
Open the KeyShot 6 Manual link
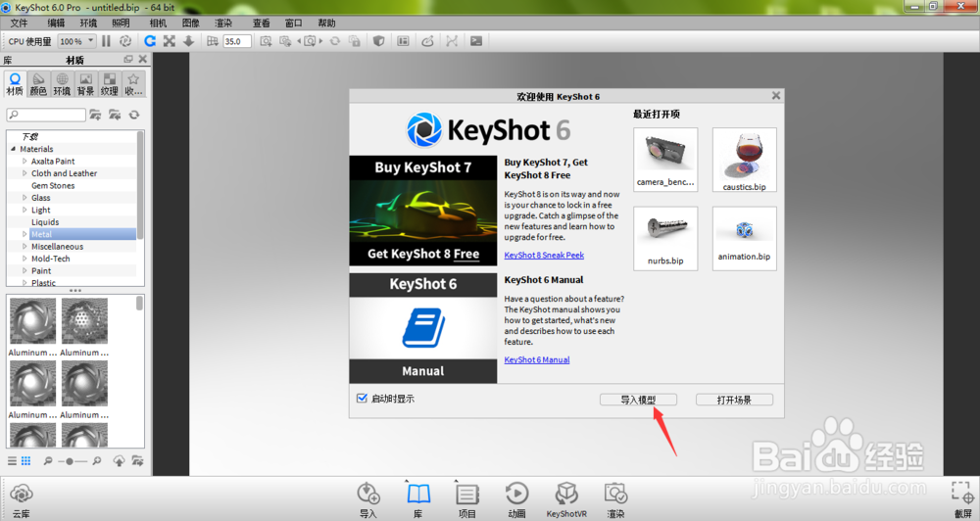click(537, 359)
